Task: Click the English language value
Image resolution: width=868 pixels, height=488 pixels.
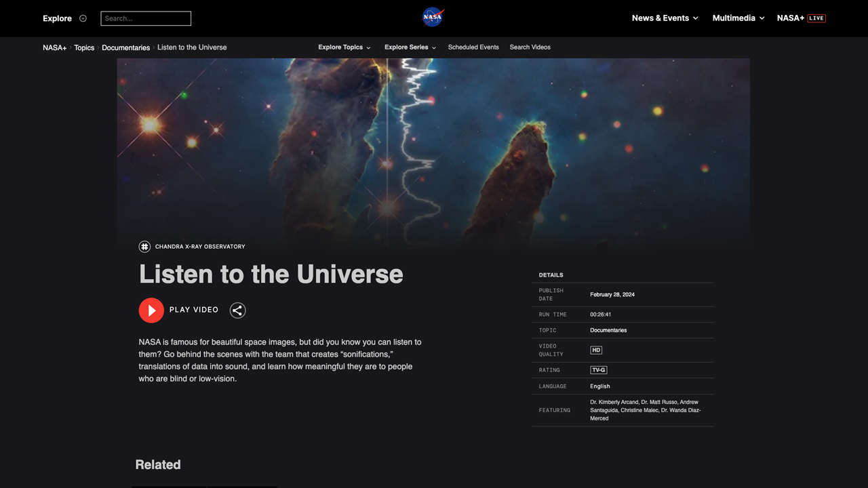Action: (600, 386)
